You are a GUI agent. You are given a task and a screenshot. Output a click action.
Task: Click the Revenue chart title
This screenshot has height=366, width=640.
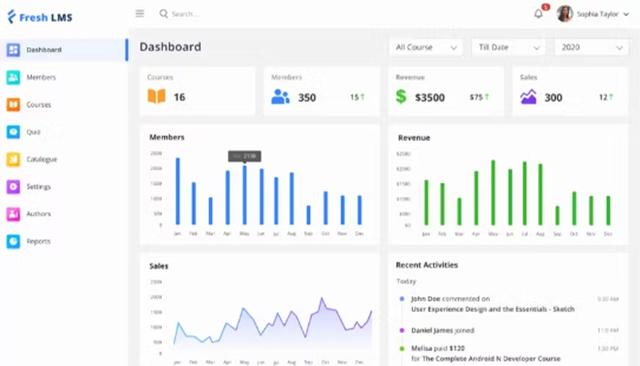pos(414,138)
